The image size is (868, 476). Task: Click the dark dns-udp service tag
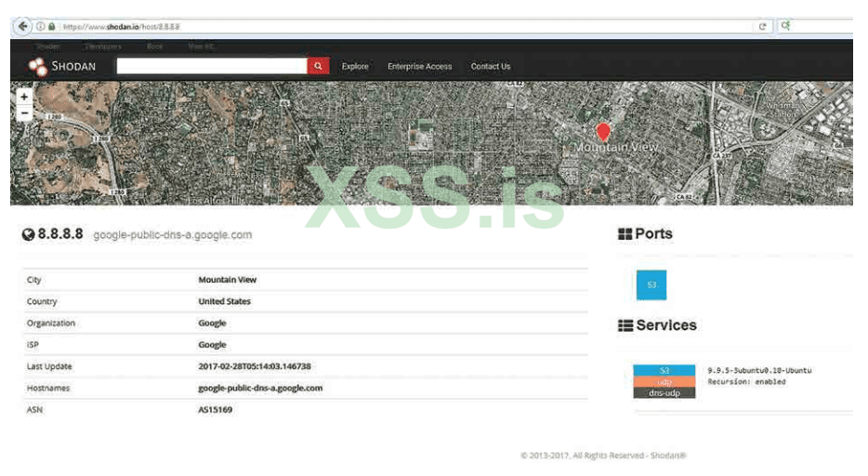click(x=664, y=393)
